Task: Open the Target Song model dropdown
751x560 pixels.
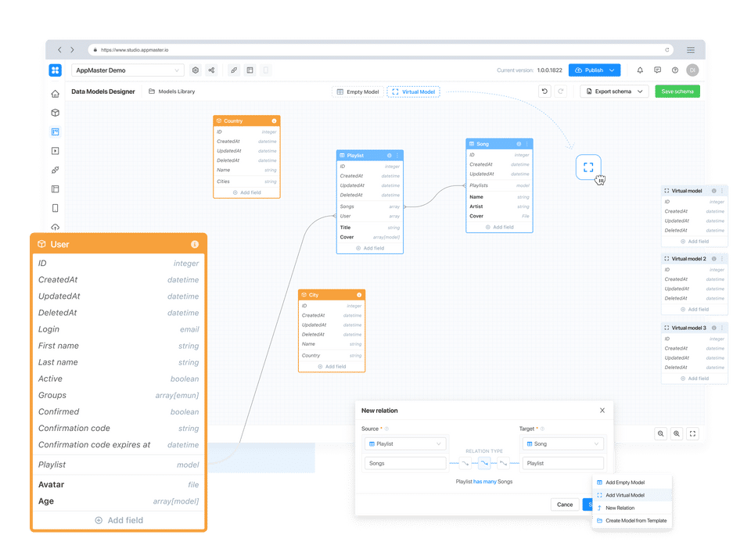Action: point(562,443)
